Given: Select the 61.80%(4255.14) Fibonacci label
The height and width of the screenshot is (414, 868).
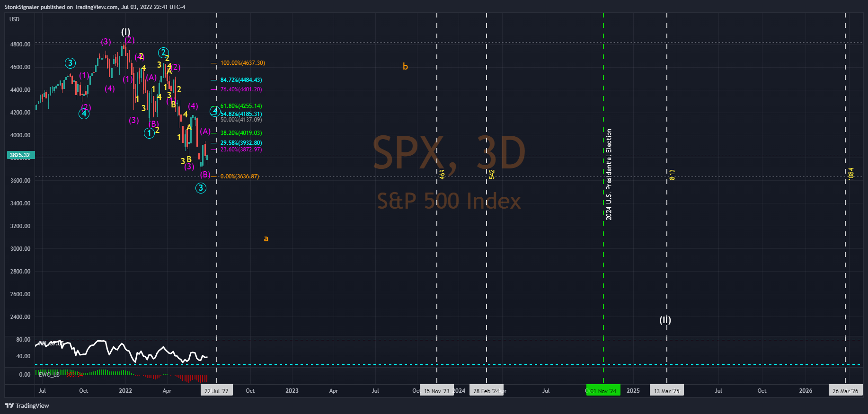Looking at the screenshot, I should [241, 106].
